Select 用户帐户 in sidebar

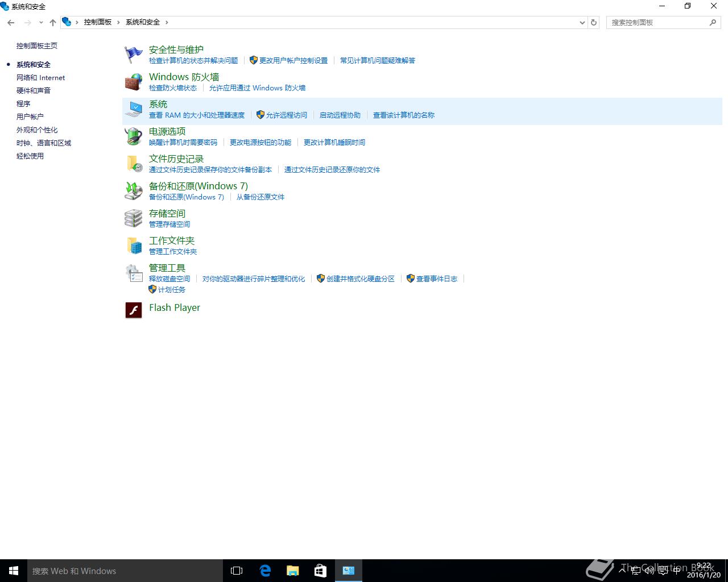pyautogui.click(x=30, y=117)
